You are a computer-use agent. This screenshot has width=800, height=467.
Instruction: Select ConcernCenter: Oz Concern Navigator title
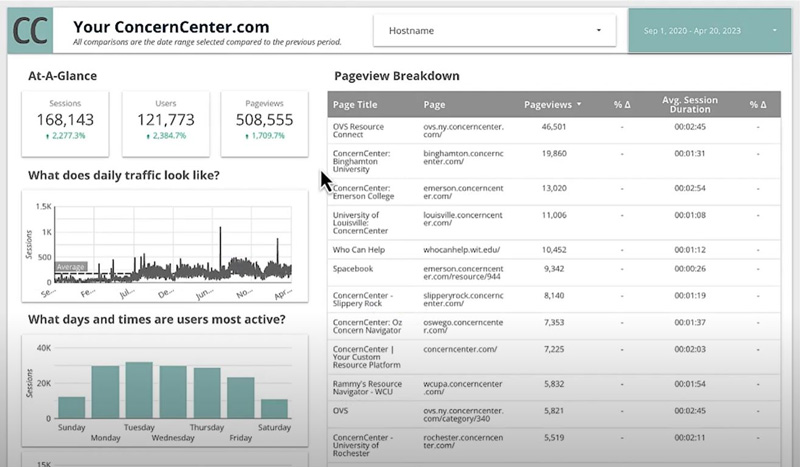point(367,327)
